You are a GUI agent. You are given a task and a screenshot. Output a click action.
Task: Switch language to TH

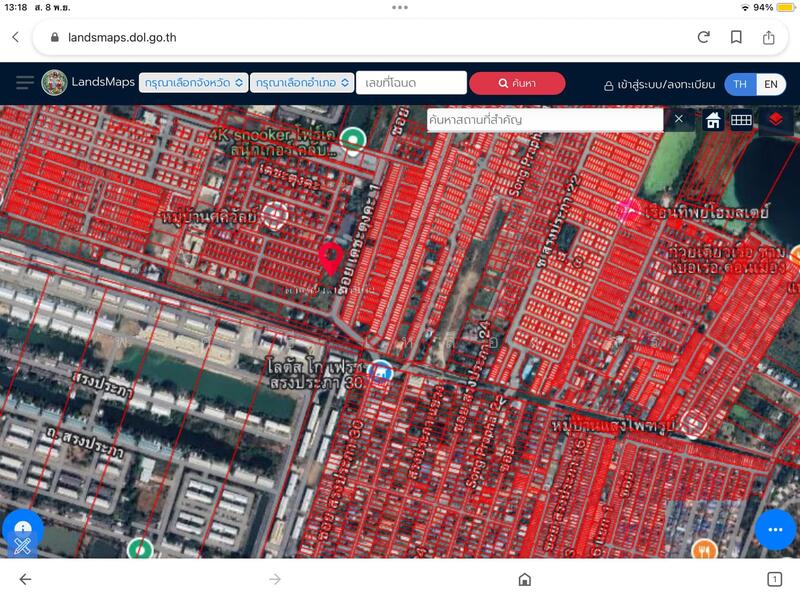click(740, 84)
